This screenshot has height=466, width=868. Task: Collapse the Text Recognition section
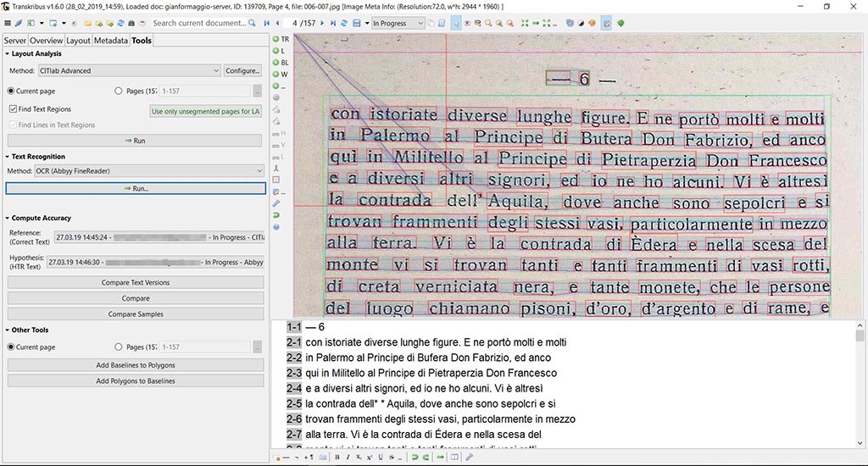pyautogui.click(x=7, y=157)
